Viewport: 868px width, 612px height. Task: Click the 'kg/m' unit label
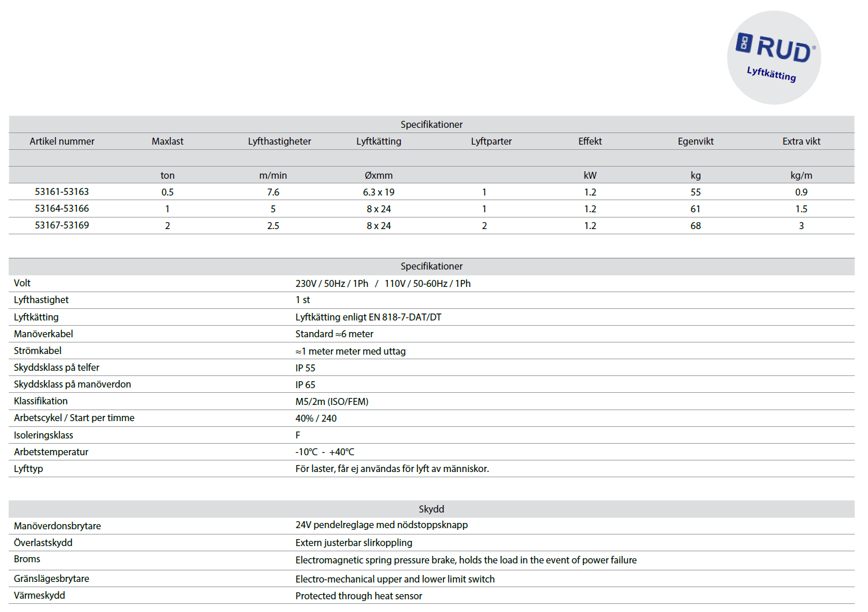[801, 175]
